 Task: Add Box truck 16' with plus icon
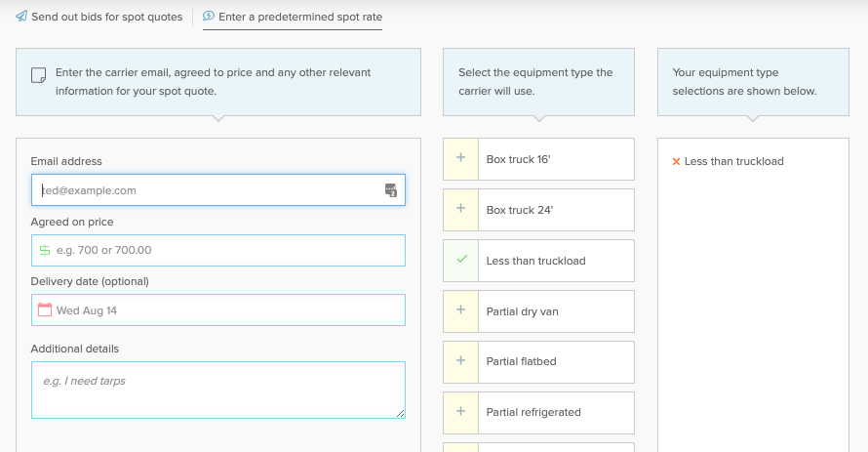(460, 158)
